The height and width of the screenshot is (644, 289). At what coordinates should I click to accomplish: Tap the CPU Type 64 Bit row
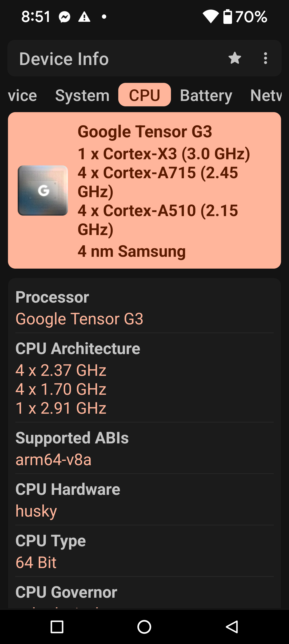(144, 551)
